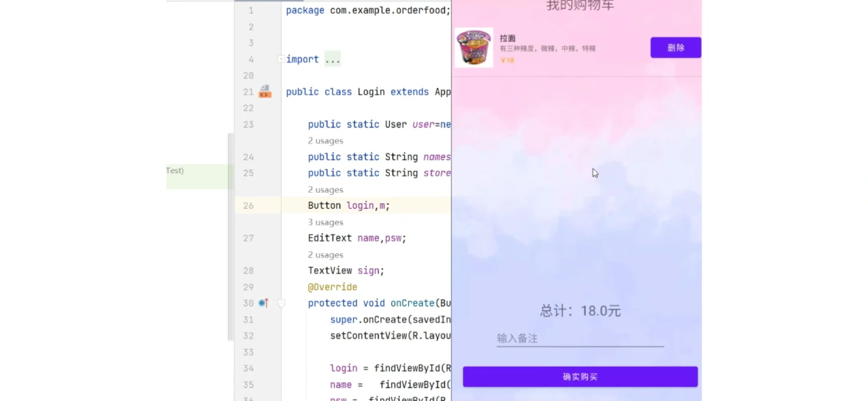Open the ramen cup product thumbnail
The height and width of the screenshot is (401, 868).
click(473, 48)
